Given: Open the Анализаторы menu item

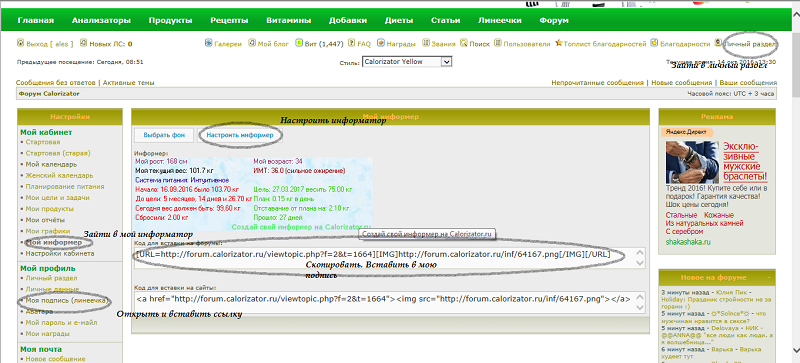Looking at the screenshot, I should [101, 21].
